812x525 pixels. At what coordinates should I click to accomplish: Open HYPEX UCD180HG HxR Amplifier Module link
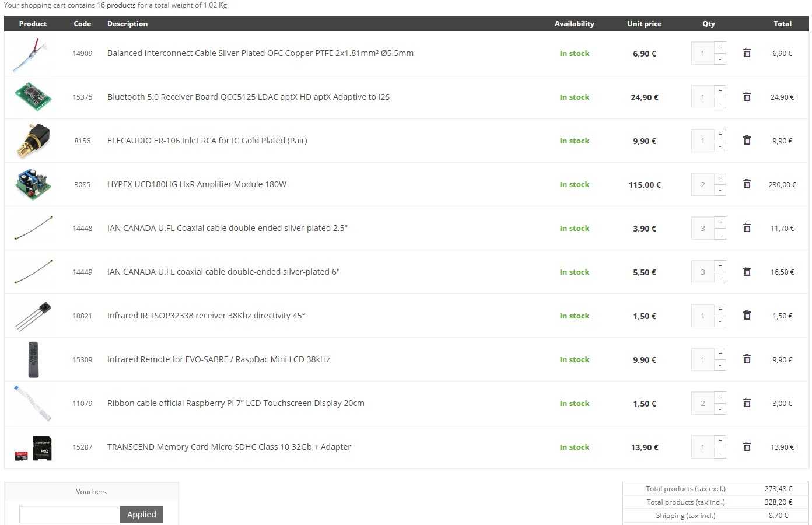197,184
